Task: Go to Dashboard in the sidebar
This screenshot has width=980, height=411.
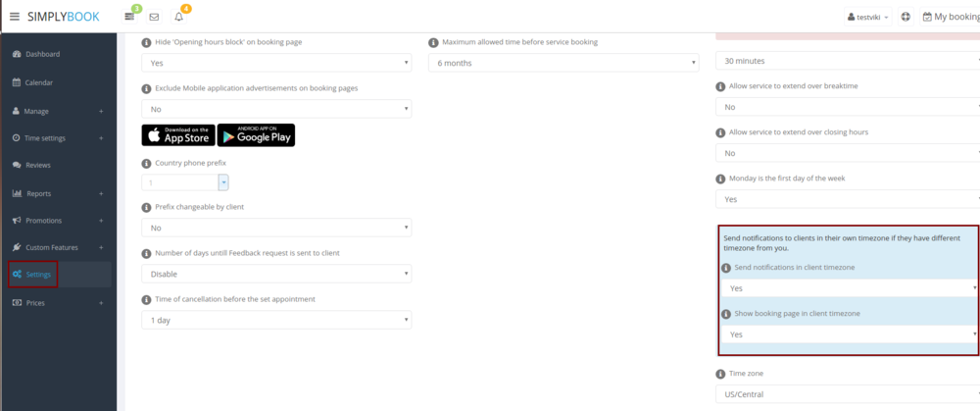Action: tap(42, 54)
